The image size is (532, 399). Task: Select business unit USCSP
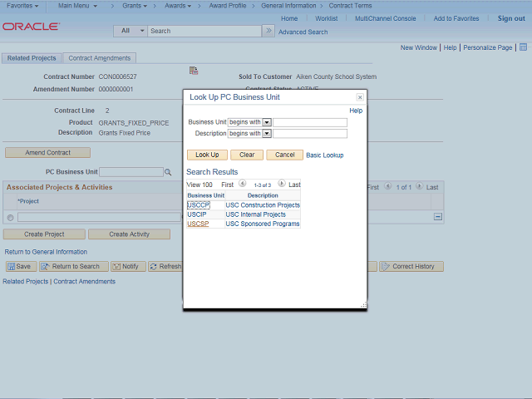(x=198, y=224)
